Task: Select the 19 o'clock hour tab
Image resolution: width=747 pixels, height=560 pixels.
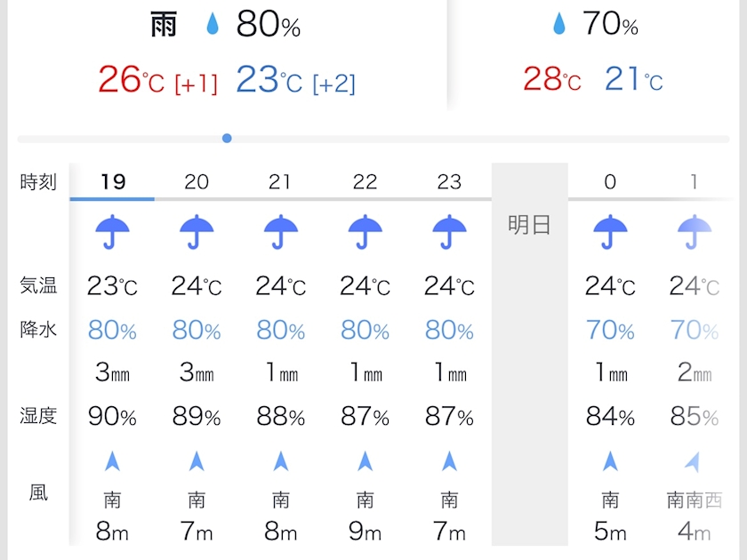Action: click(x=112, y=182)
